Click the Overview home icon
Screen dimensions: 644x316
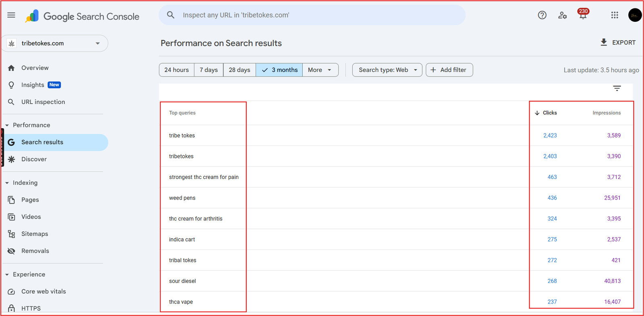(11, 68)
